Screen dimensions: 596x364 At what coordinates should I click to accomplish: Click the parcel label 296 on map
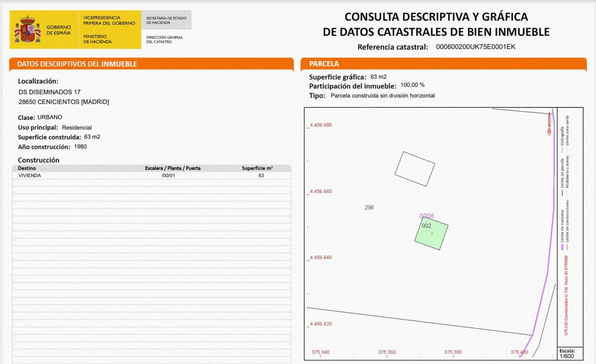[369, 207]
